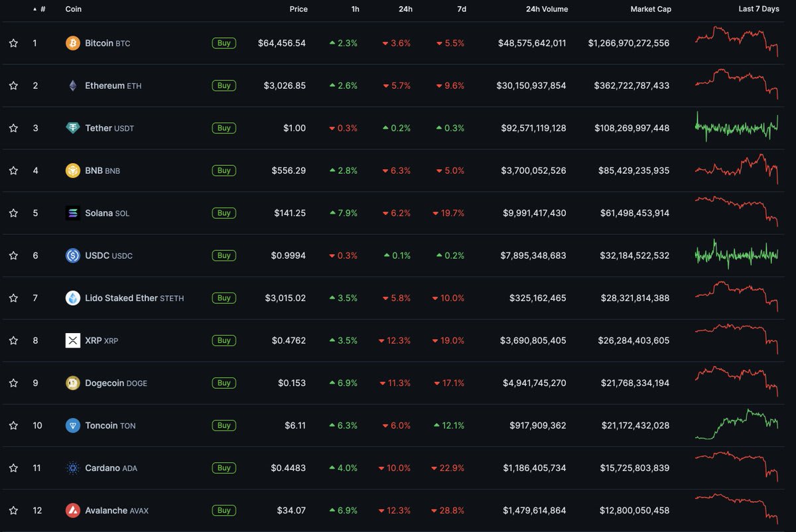Toggle the Lido Staked Ether star
Image resolution: width=796 pixels, height=532 pixels.
(x=13, y=298)
